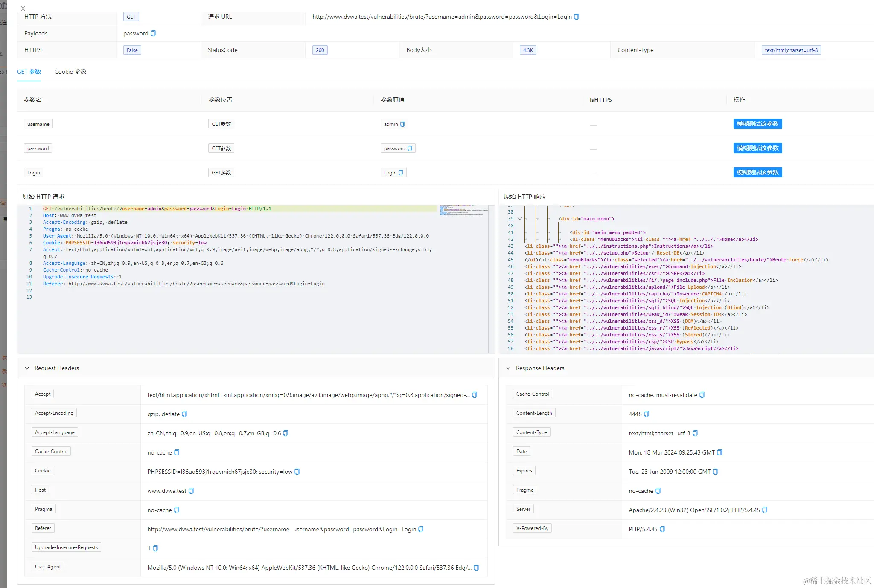Click the request editor minimap
This screenshot has width=874, height=588.
pyautogui.click(x=464, y=210)
